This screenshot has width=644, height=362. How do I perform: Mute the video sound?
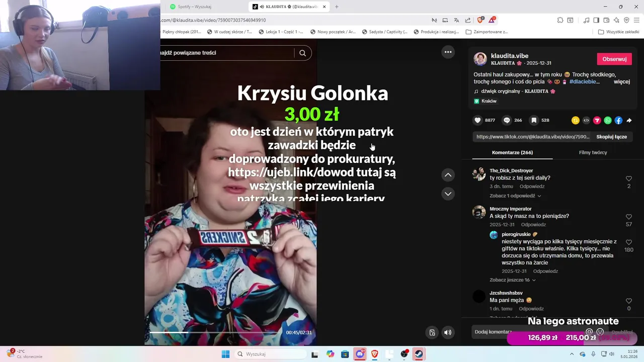coord(448,332)
